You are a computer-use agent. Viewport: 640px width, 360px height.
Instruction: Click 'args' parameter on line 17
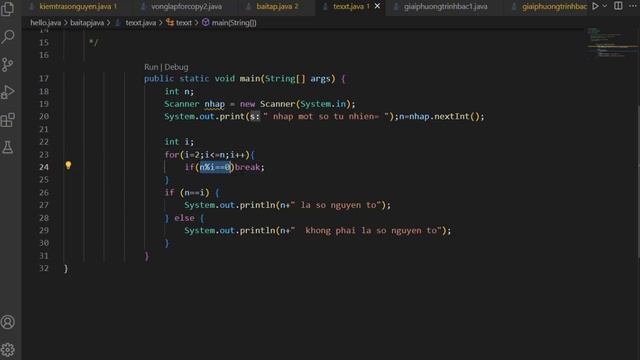[x=320, y=79]
